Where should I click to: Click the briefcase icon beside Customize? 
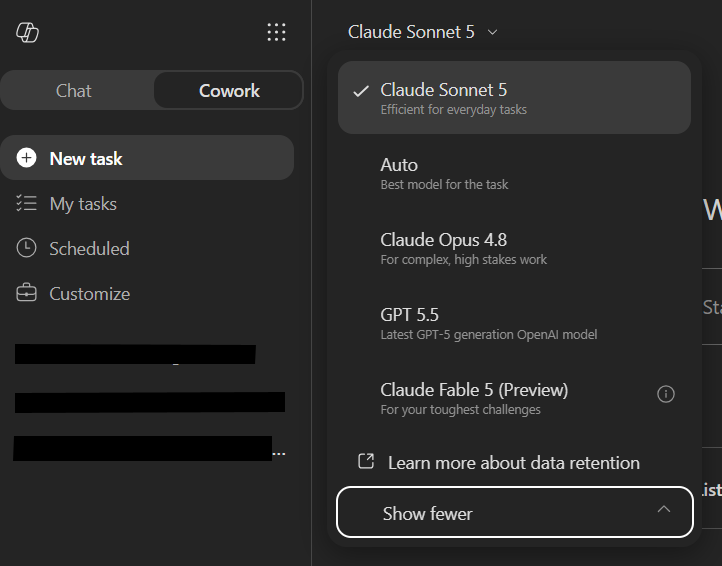coord(26,293)
